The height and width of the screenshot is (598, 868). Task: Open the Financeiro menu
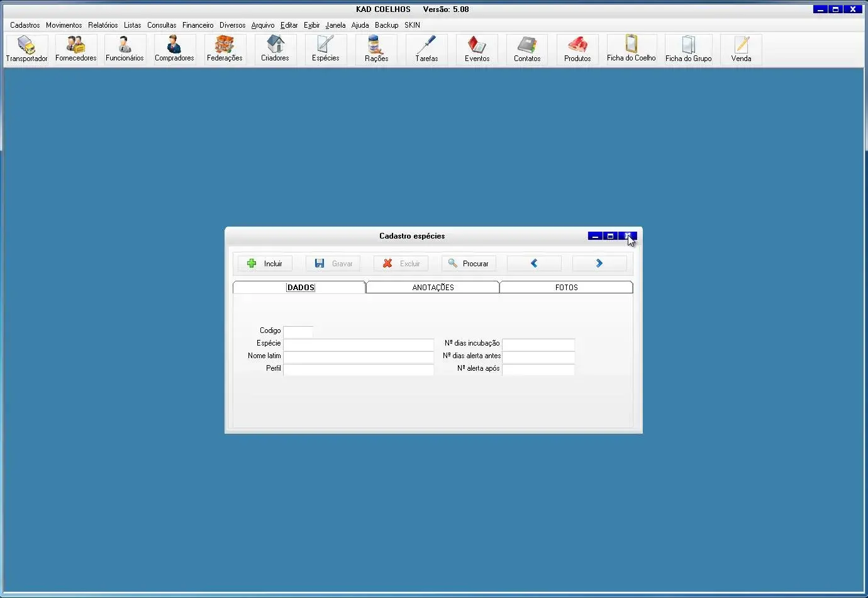coord(198,25)
